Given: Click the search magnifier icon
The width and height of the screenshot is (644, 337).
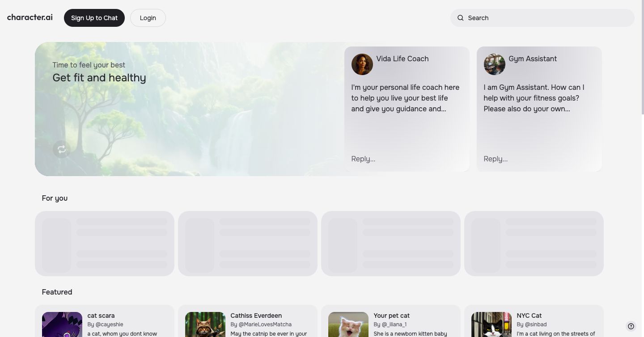Looking at the screenshot, I should pyautogui.click(x=460, y=18).
